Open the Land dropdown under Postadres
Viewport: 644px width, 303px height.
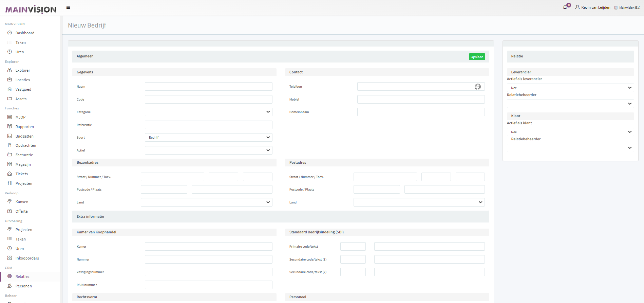419,202
